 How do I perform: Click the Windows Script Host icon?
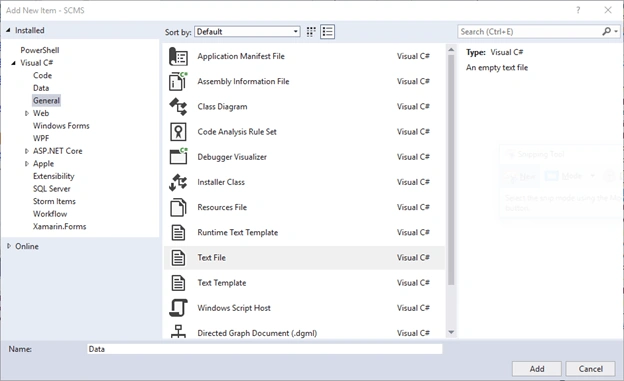pyautogui.click(x=178, y=308)
